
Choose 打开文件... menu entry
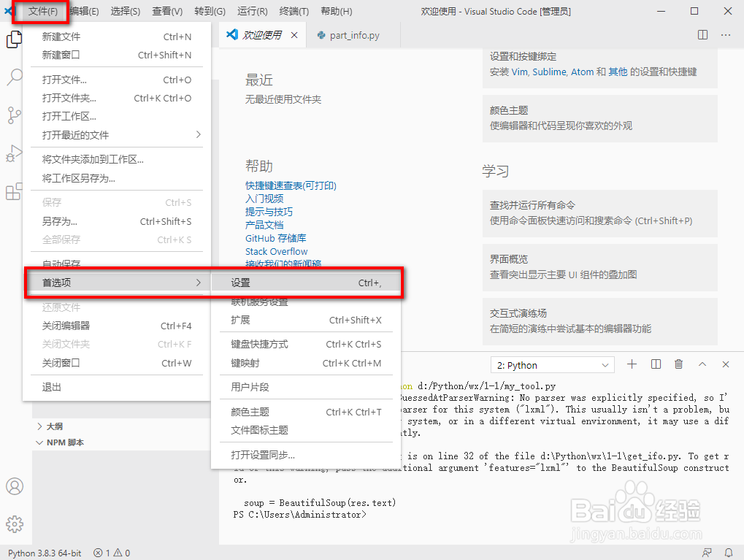(x=117, y=80)
